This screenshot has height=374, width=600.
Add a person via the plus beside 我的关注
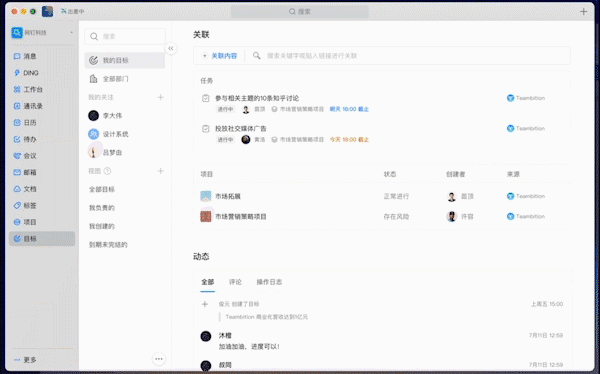[x=161, y=97]
